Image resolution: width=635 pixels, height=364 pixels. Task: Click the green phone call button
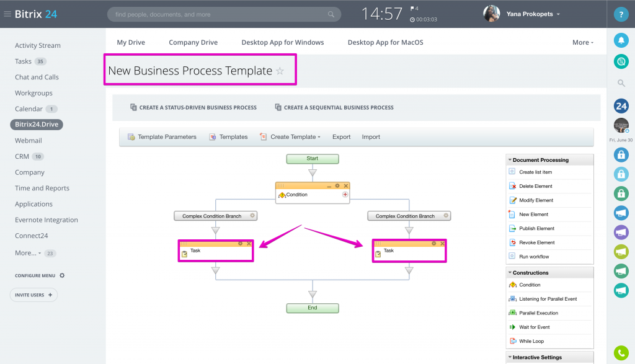click(621, 353)
